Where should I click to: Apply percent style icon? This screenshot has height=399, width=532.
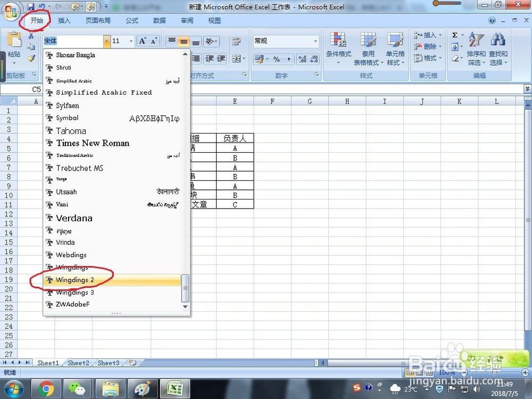(277, 59)
